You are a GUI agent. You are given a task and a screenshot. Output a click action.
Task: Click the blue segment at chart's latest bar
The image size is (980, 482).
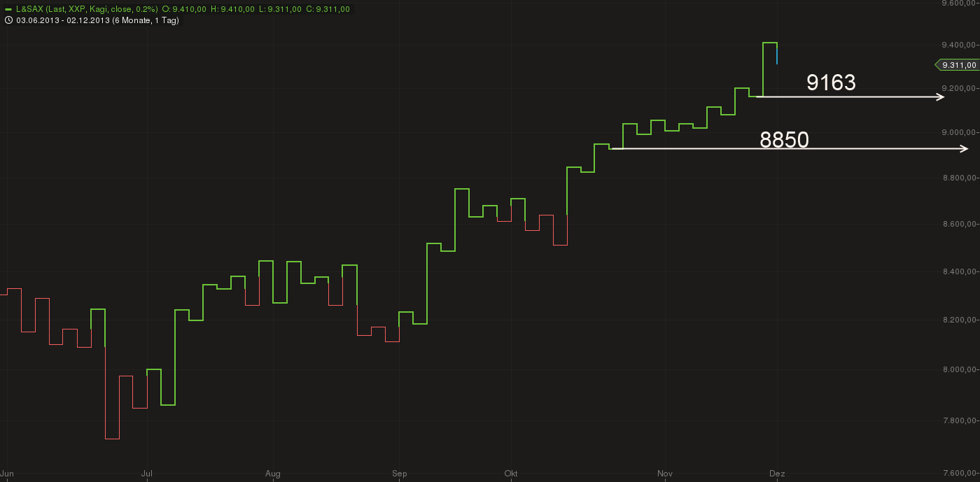click(777, 54)
